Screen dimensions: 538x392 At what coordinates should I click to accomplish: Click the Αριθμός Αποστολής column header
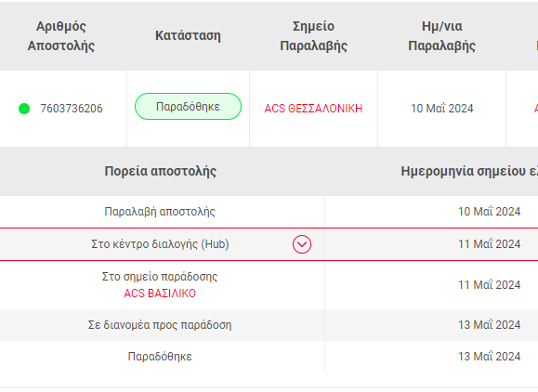pos(61,35)
